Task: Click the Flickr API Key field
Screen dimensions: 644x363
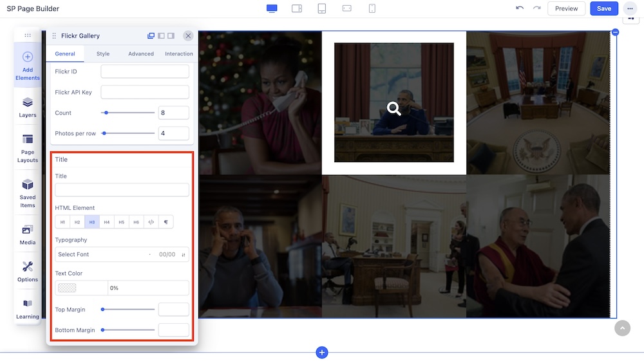Action: click(x=145, y=92)
